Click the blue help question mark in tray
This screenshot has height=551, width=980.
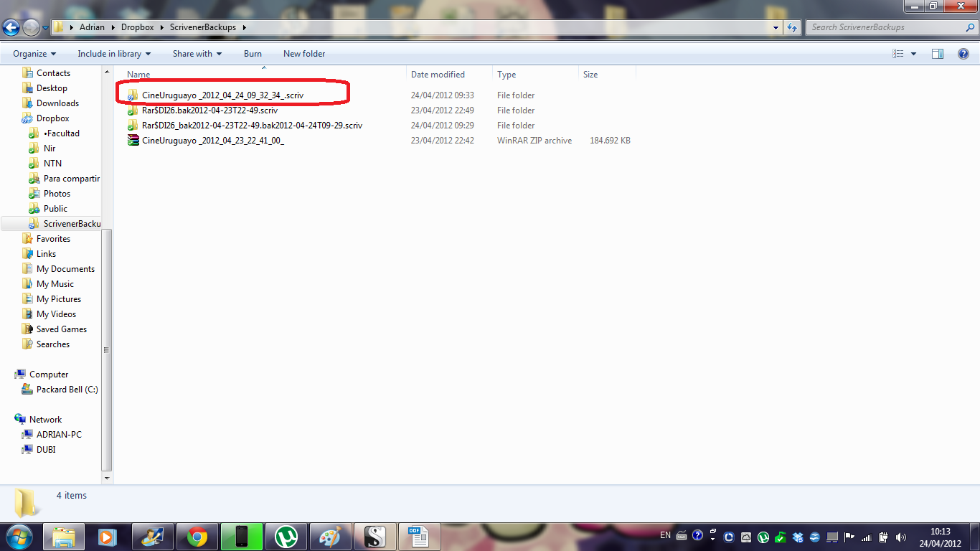coord(697,535)
